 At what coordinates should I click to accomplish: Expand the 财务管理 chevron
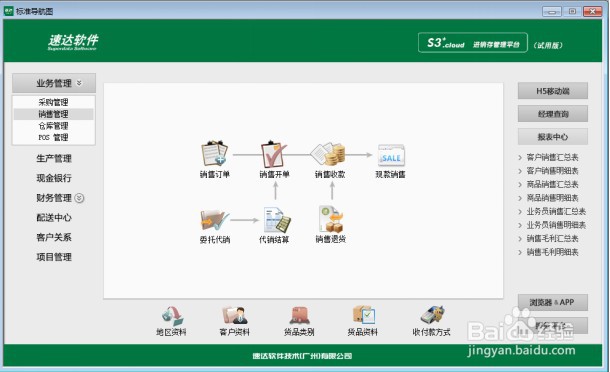click(x=79, y=198)
